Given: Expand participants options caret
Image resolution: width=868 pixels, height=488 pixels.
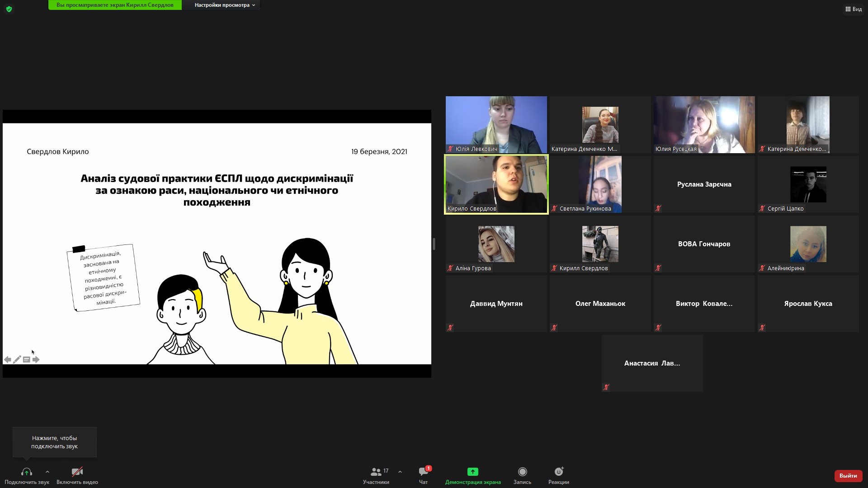Looking at the screenshot, I should point(400,472).
